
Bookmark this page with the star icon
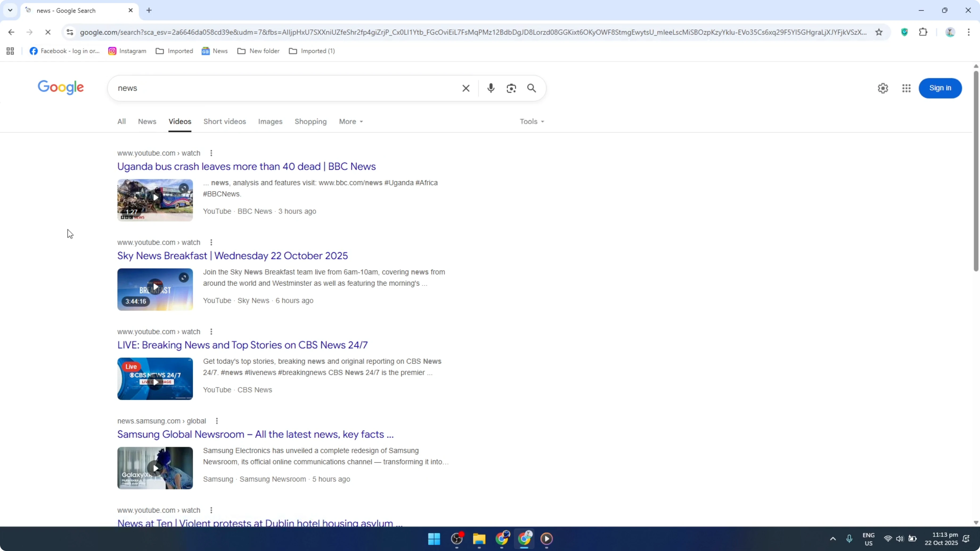tap(879, 32)
